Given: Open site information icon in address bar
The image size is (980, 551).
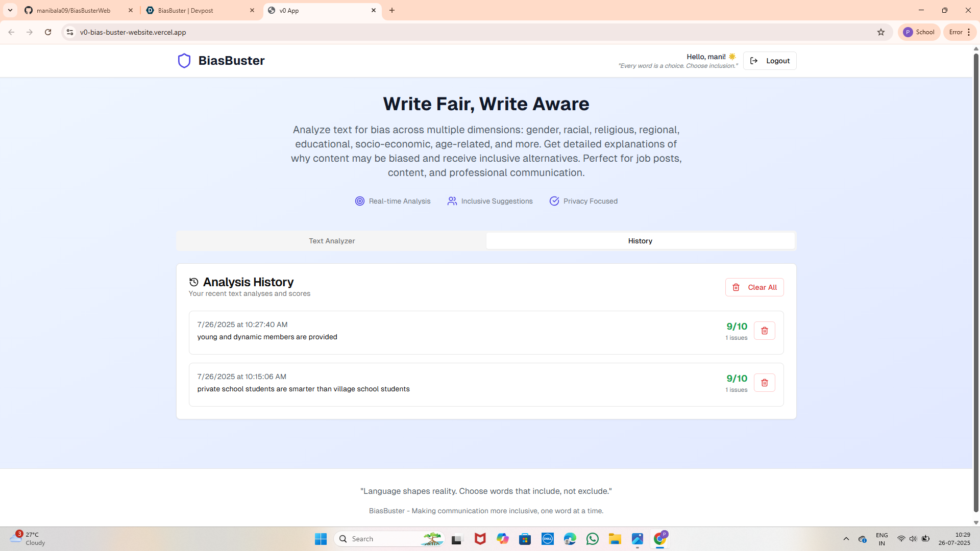Looking at the screenshot, I should [70, 32].
